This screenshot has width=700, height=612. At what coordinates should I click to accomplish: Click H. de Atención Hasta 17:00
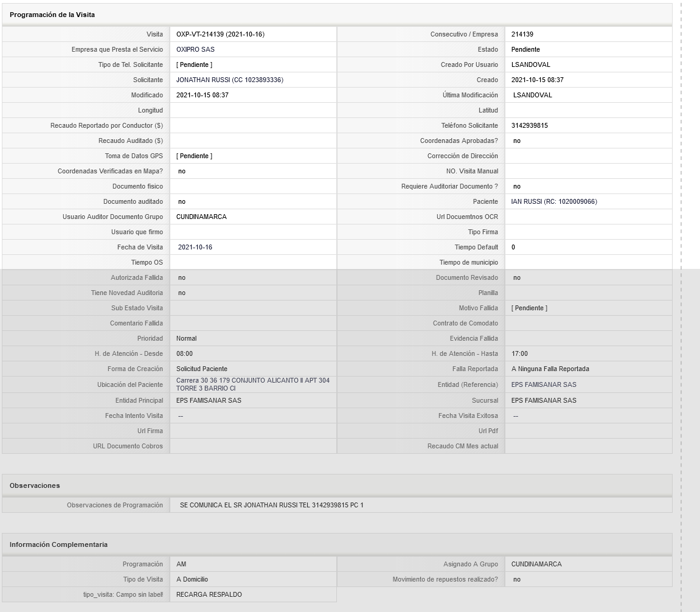tap(519, 354)
